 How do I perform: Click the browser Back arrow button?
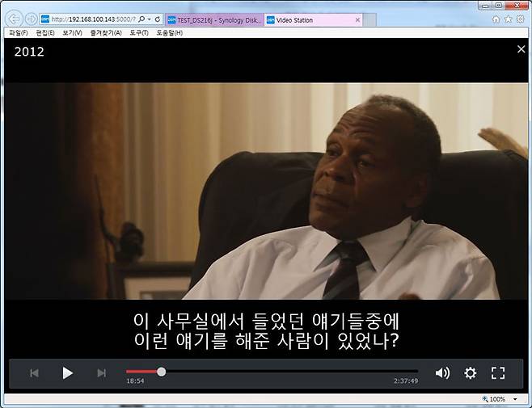(15, 19)
